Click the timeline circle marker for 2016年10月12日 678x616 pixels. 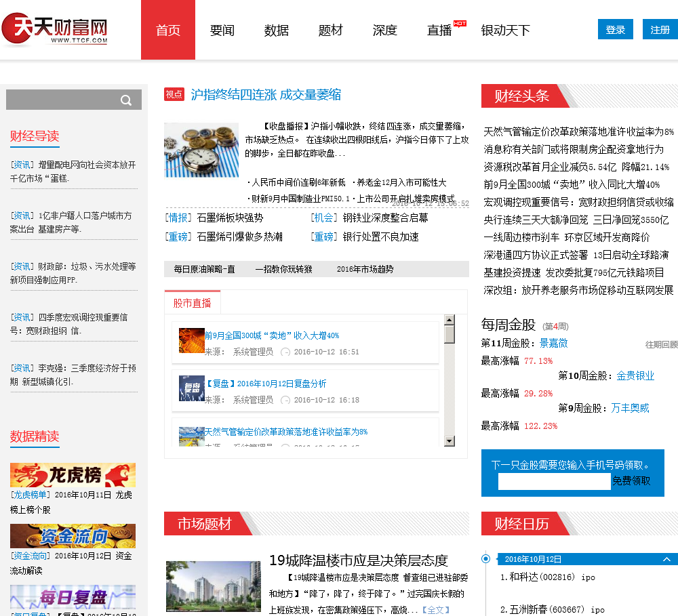pos(485,558)
